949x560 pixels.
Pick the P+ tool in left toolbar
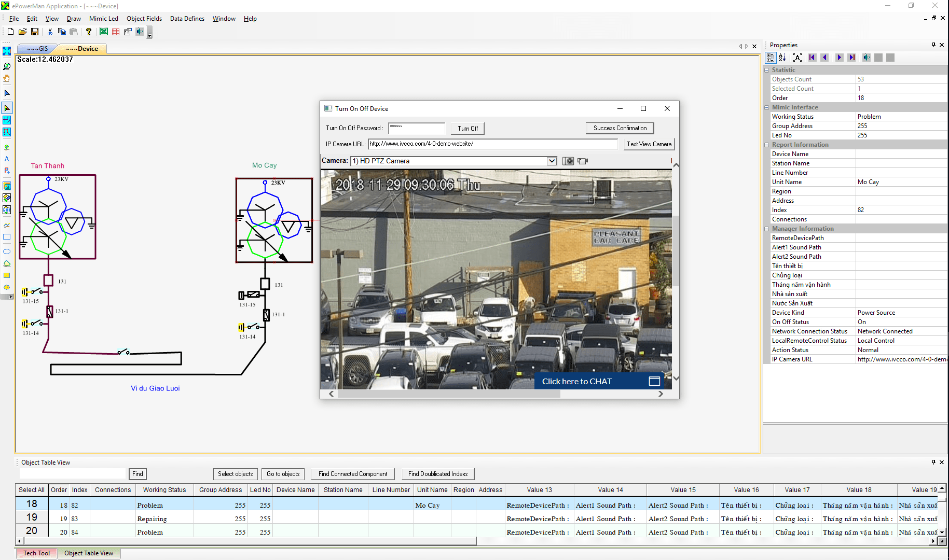pyautogui.click(x=7, y=171)
